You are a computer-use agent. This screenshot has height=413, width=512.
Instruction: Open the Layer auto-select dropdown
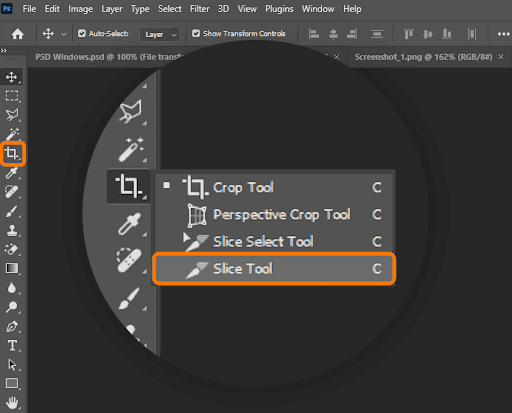point(159,34)
